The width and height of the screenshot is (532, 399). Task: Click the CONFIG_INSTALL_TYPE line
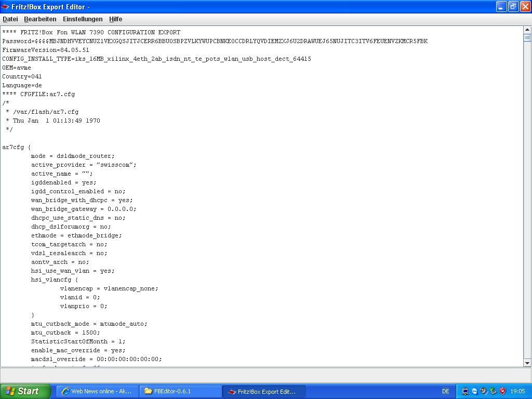(x=156, y=59)
